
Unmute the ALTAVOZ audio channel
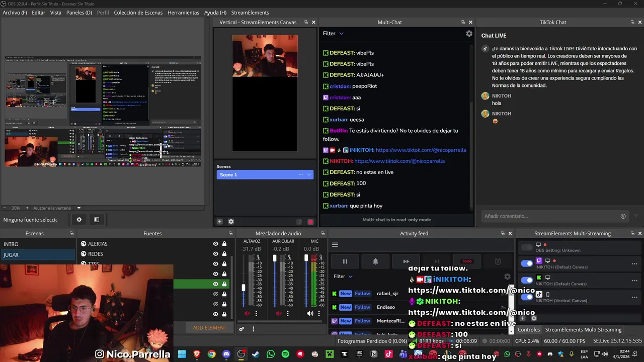247,313
